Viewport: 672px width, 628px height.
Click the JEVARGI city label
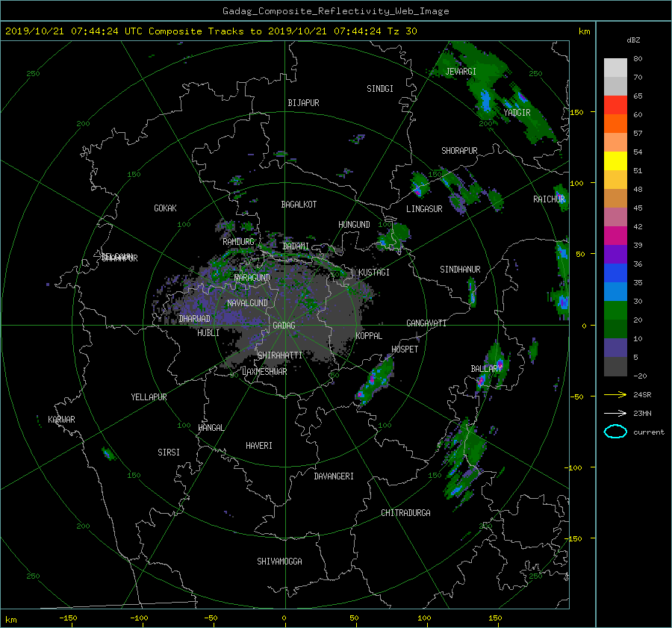(461, 72)
